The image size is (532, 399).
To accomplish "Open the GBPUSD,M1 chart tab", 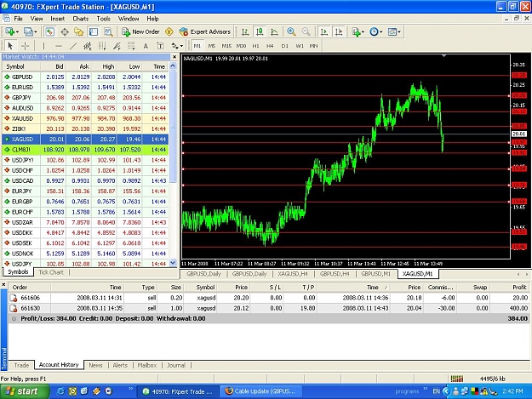I will 376,274.
